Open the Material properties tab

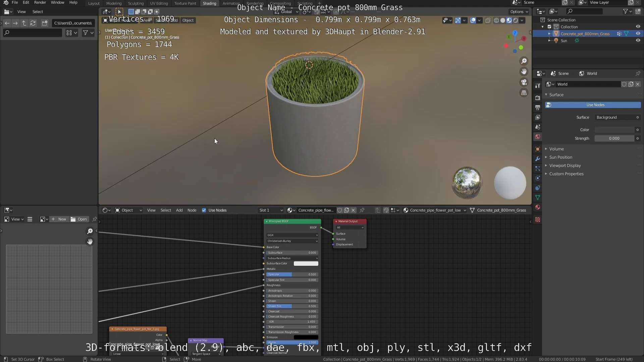538,207
